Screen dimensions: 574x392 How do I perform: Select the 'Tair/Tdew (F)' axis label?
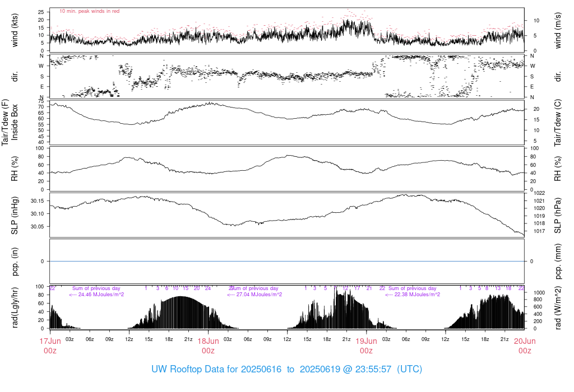[5, 122]
